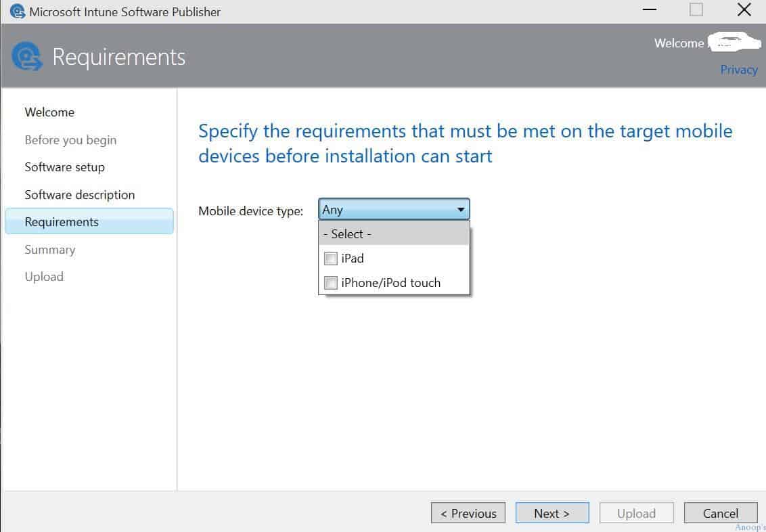Click the 'Microsoft Intune Software Publisher' window title
766x532 pixels.
(x=125, y=12)
